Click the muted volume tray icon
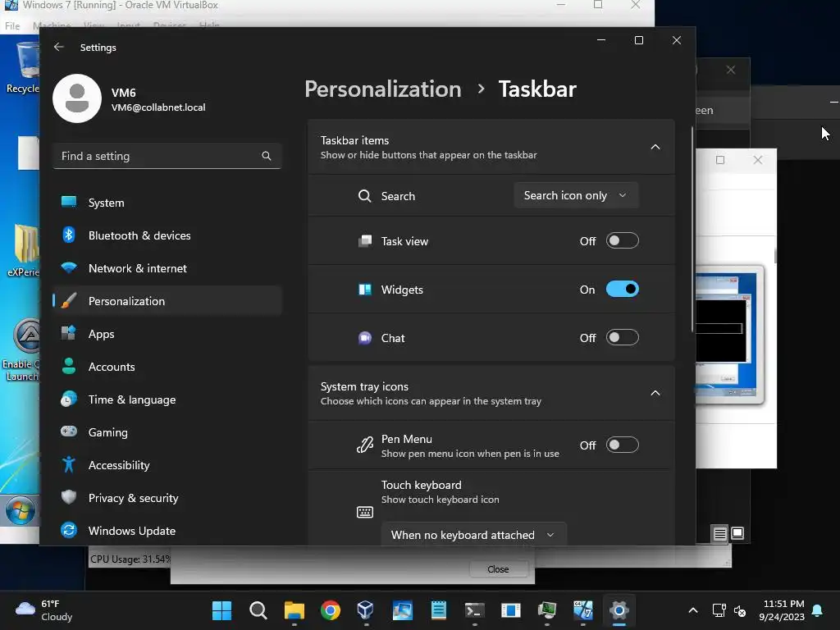 739,610
